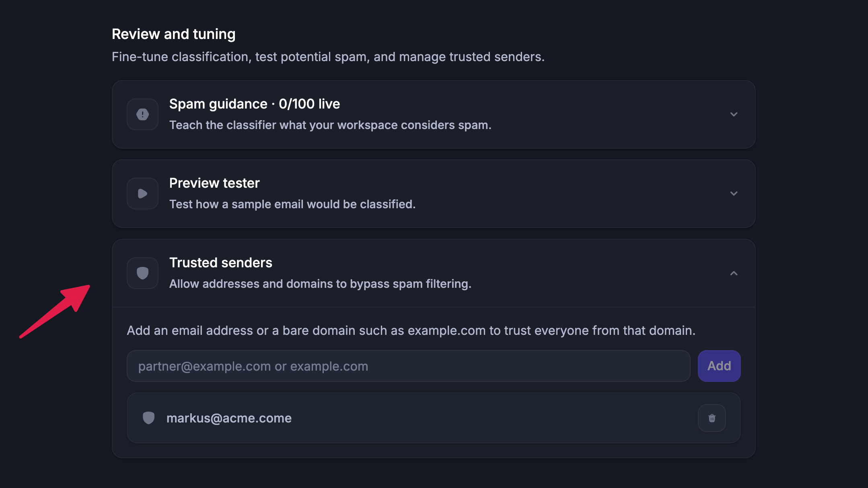The height and width of the screenshot is (488, 868).
Task: Click the Trusted senders heading
Action: pyautogui.click(x=221, y=263)
